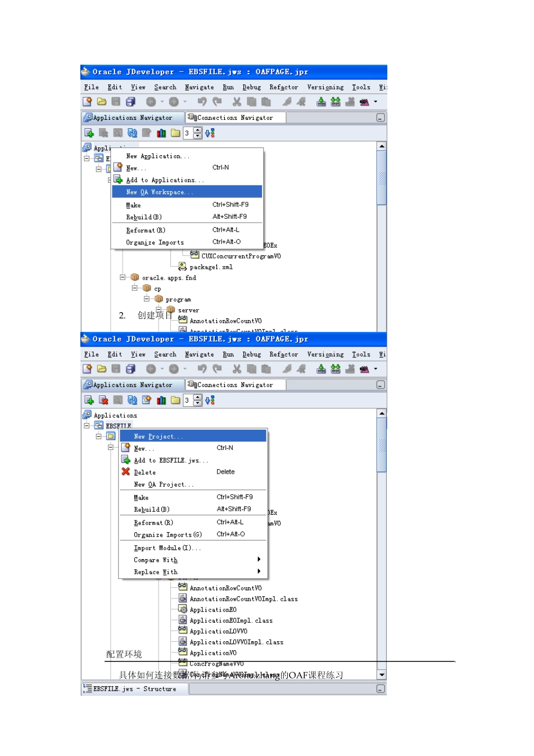Click the Make icon in the lower window toolbar
The image size is (534, 756).
(x=321, y=369)
